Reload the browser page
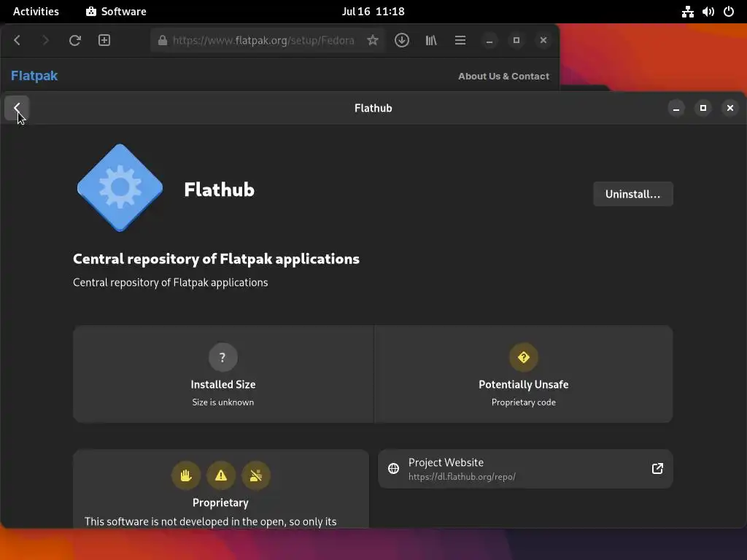Screen dimensions: 747x560 click(74, 41)
